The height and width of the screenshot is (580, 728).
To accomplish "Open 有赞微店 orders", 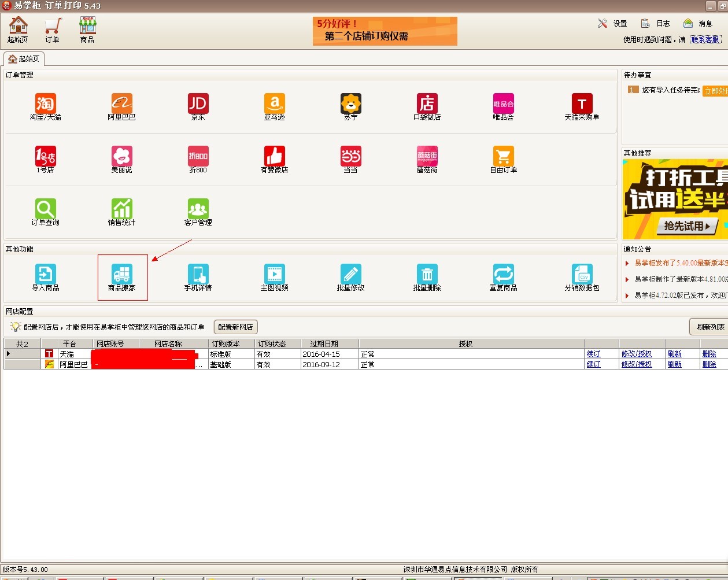I will 275,160.
